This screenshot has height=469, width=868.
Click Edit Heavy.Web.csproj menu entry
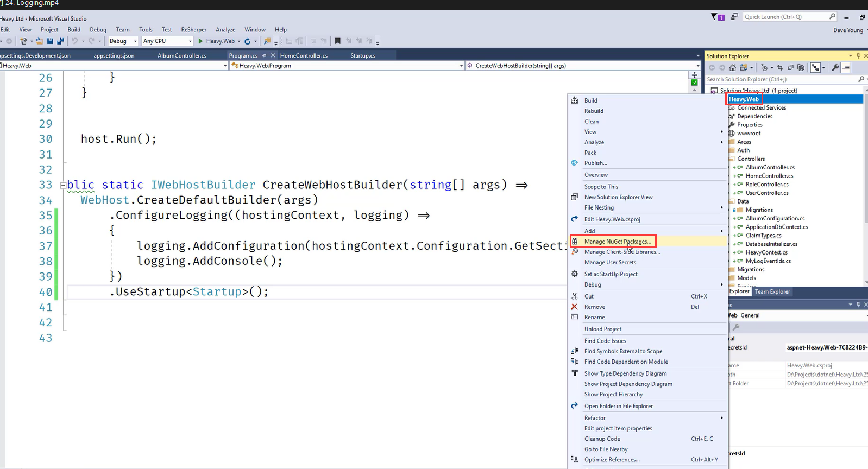[647, 219]
